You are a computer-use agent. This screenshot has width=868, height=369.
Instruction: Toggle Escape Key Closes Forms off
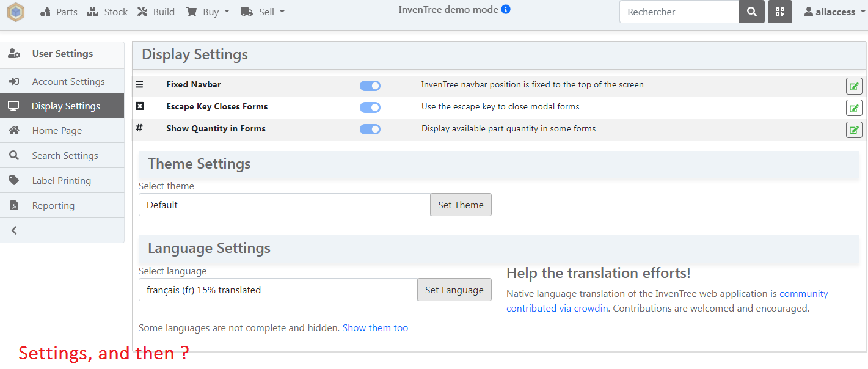pyautogui.click(x=370, y=107)
